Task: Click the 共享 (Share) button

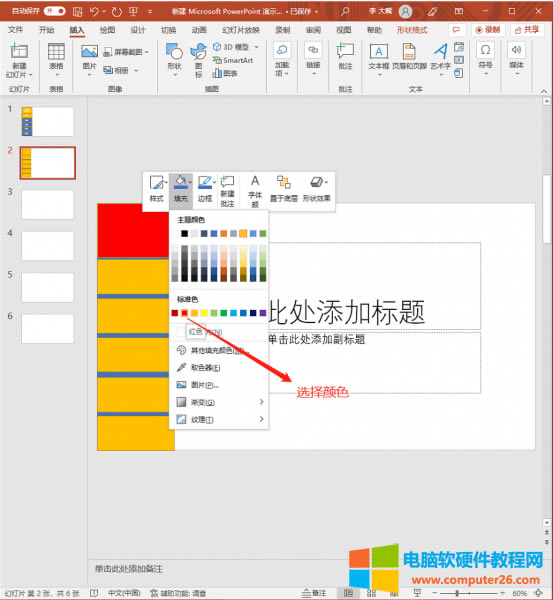Action: [527, 29]
